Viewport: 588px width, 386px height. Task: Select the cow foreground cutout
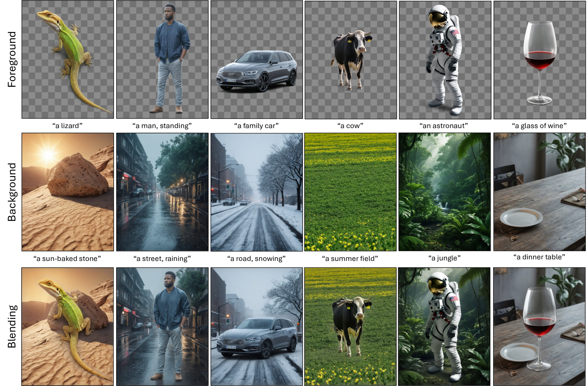[350, 60]
